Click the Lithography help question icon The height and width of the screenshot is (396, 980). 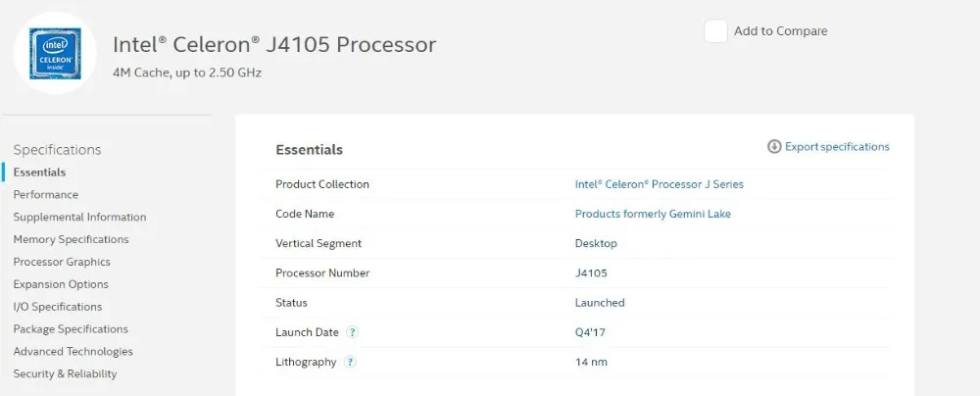350,362
